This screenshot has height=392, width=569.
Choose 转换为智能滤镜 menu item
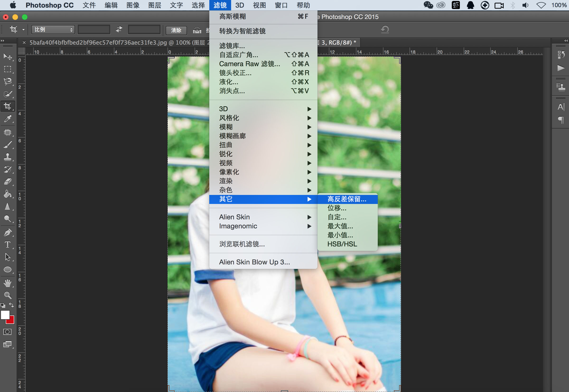(x=263, y=31)
